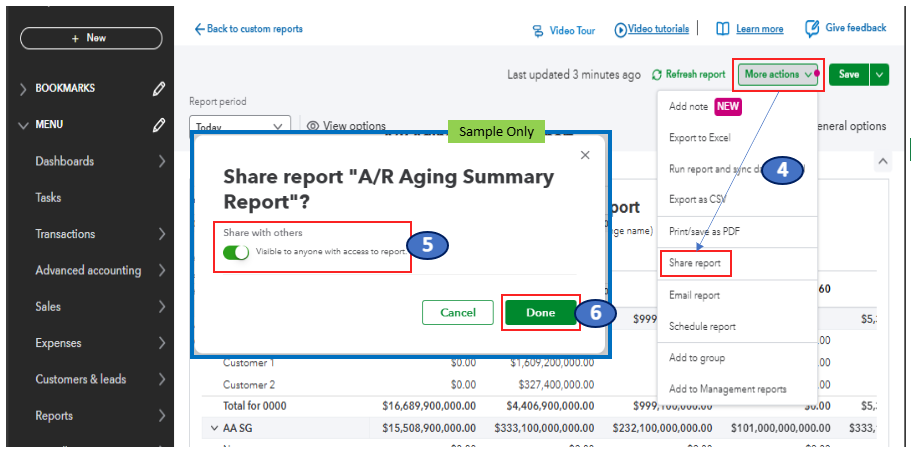The width and height of the screenshot is (911, 450).
Task: Click the Video tutorials play icon
Action: [621, 29]
